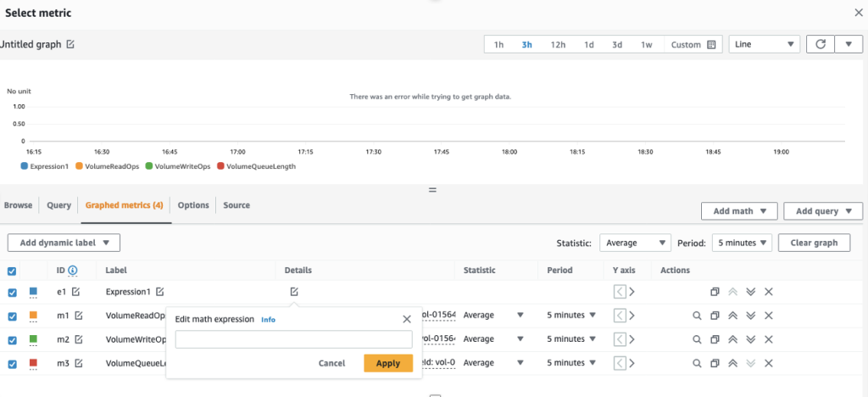Open the Add math dropdown

coord(739,211)
